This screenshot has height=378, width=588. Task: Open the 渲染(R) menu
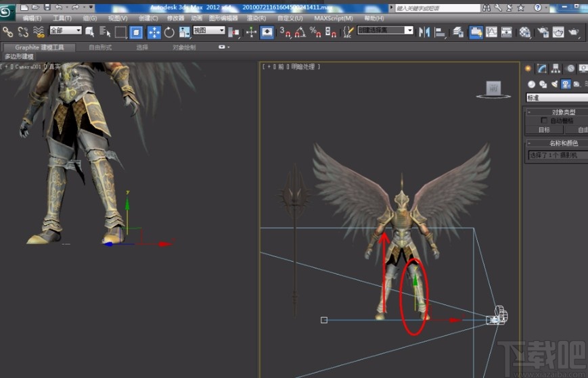(256, 18)
